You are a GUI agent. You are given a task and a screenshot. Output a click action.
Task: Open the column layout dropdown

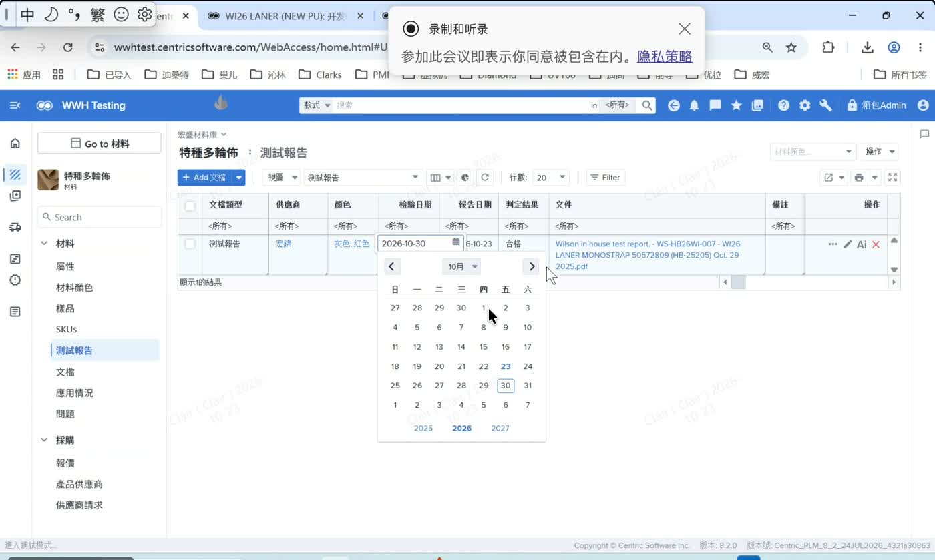click(x=440, y=178)
